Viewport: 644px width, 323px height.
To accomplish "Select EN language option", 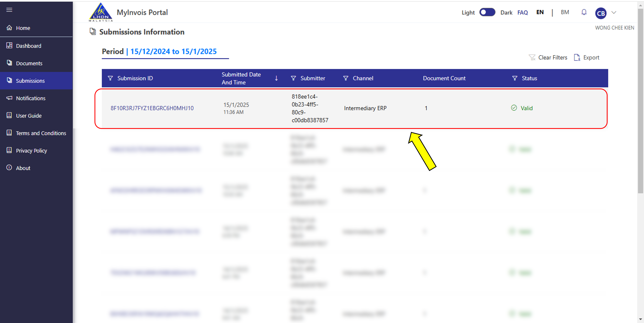I will coord(540,12).
